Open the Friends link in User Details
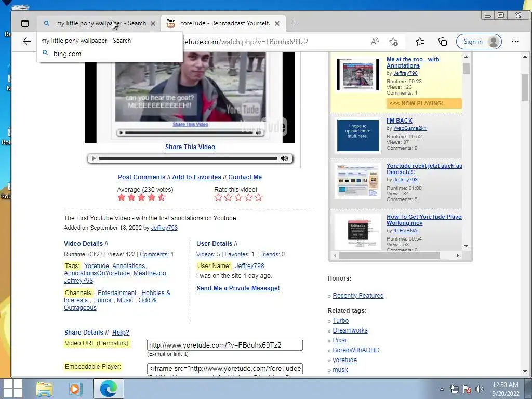The height and width of the screenshot is (399, 532). pos(269,254)
